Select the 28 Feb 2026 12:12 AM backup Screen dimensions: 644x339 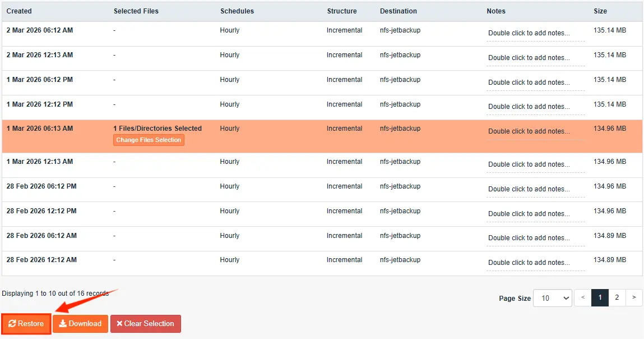41,260
